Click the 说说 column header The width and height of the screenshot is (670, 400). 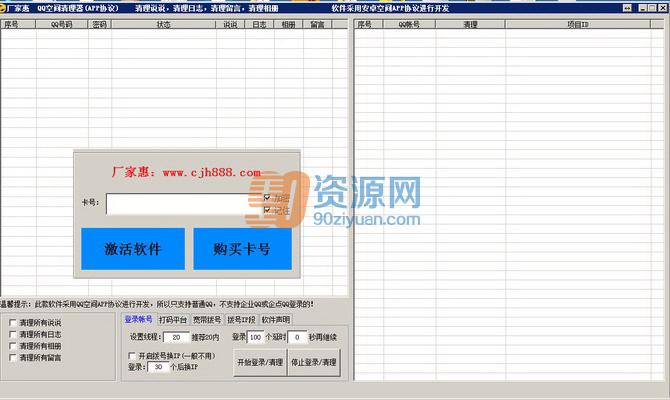pos(230,24)
